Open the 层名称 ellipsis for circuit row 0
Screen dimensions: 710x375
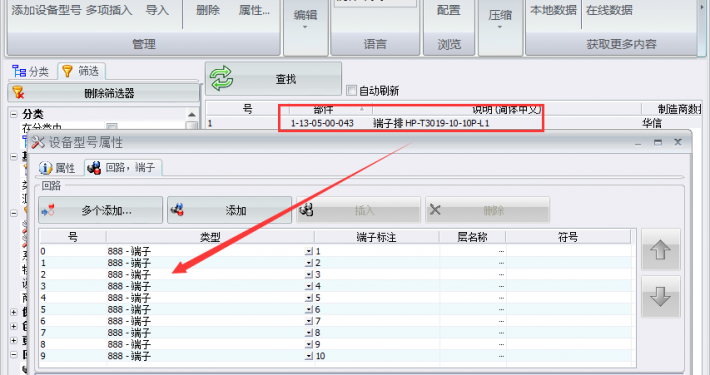pyautogui.click(x=501, y=251)
